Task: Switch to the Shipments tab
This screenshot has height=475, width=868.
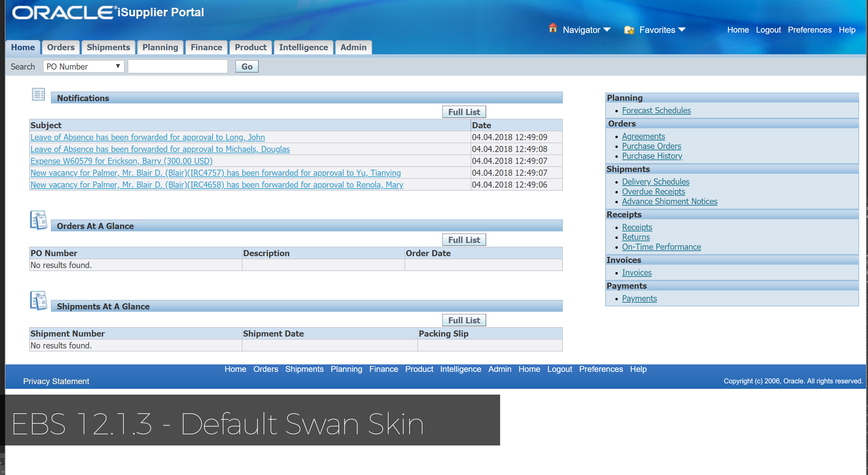Action: click(108, 47)
